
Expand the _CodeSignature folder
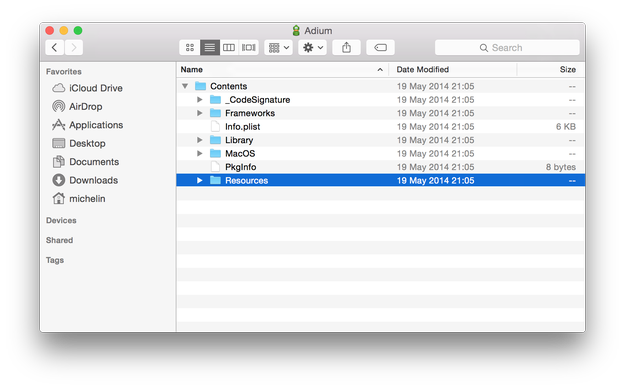[200, 100]
